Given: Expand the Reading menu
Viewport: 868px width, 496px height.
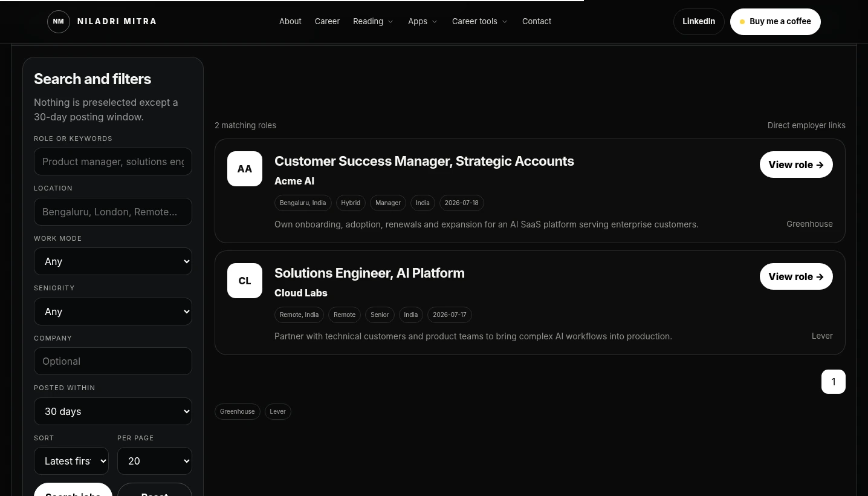Looking at the screenshot, I should pos(373,22).
